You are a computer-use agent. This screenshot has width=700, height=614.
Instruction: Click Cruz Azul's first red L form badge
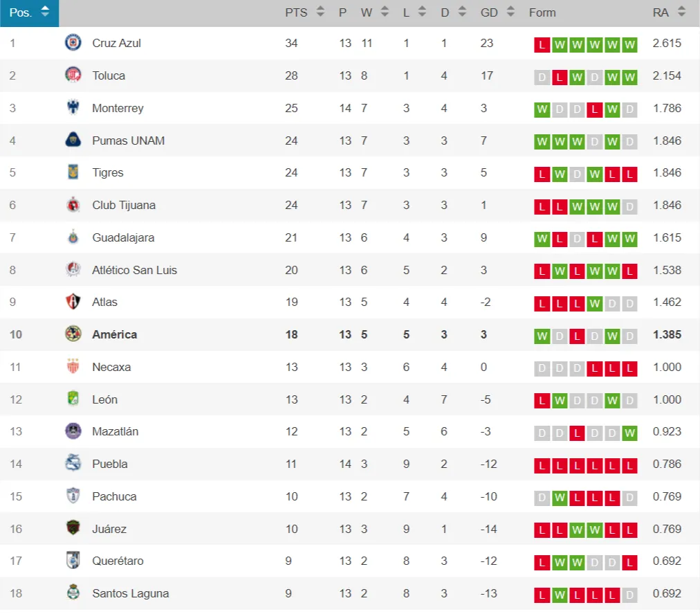coord(542,45)
